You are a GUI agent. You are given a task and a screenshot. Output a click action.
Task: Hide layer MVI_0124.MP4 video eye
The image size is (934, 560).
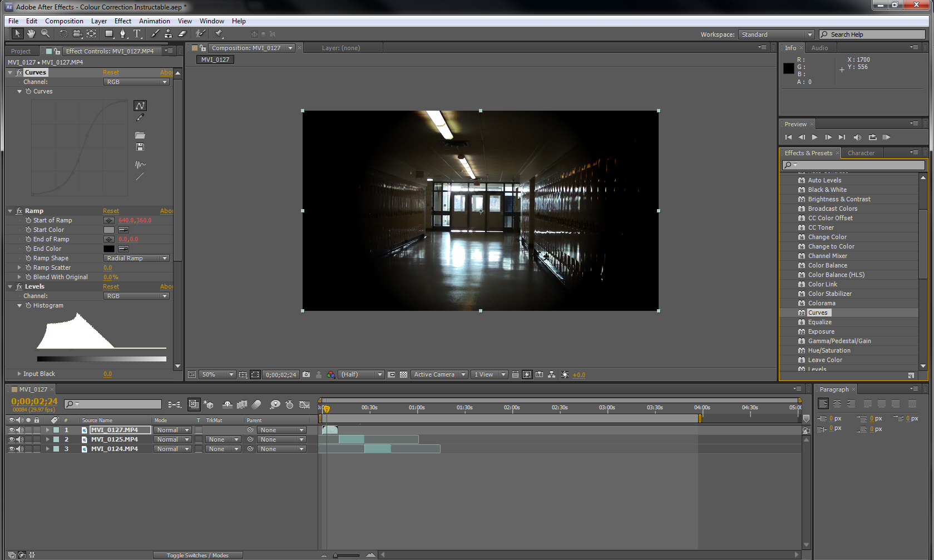click(x=11, y=449)
